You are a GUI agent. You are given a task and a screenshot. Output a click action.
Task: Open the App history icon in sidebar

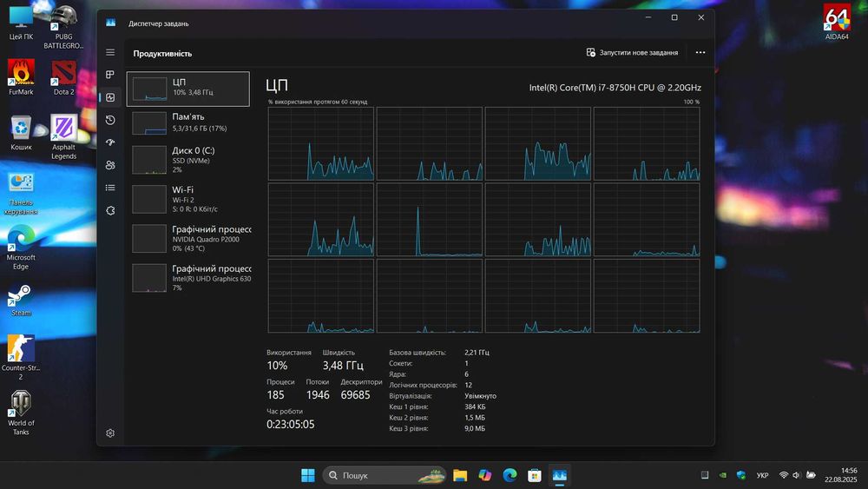(x=110, y=120)
